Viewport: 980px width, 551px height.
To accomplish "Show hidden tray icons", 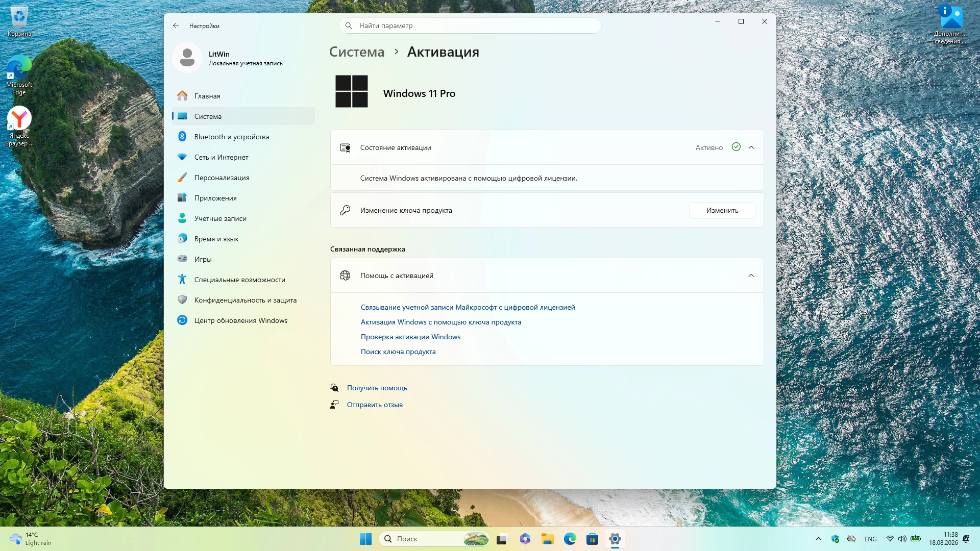I will click(x=819, y=539).
